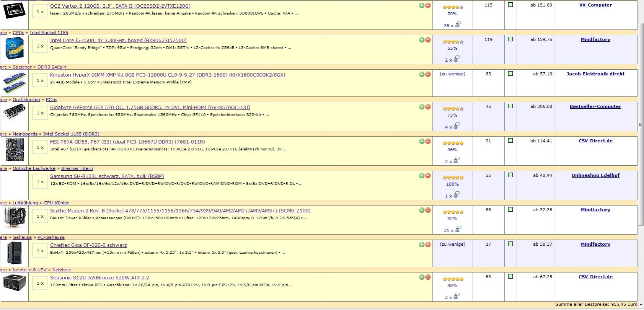The width and height of the screenshot is (644, 310).
Task: Click the quantity field for Gigabyte GTX 570
Action: (x=40, y=113)
